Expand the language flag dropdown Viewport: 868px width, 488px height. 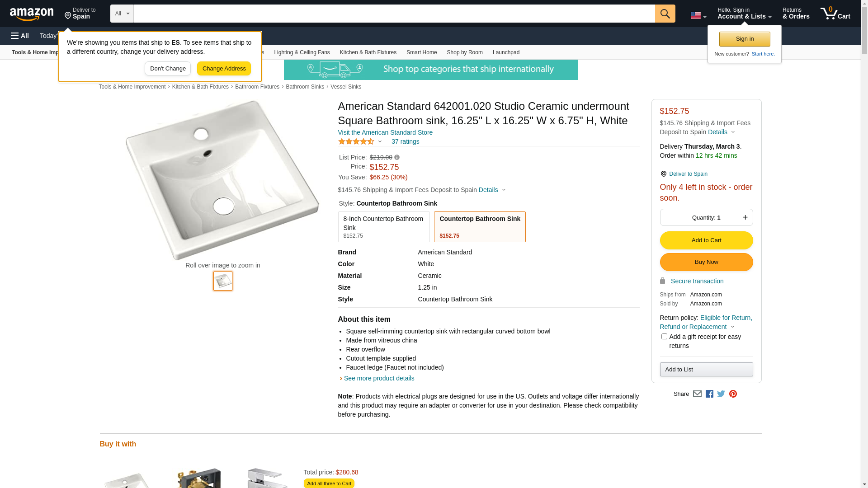coord(698,16)
